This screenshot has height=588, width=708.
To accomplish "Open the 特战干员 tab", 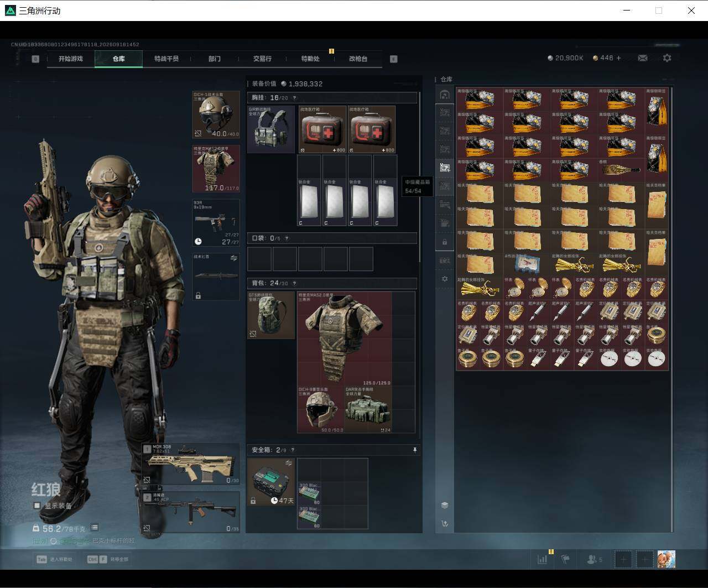I will [x=166, y=59].
